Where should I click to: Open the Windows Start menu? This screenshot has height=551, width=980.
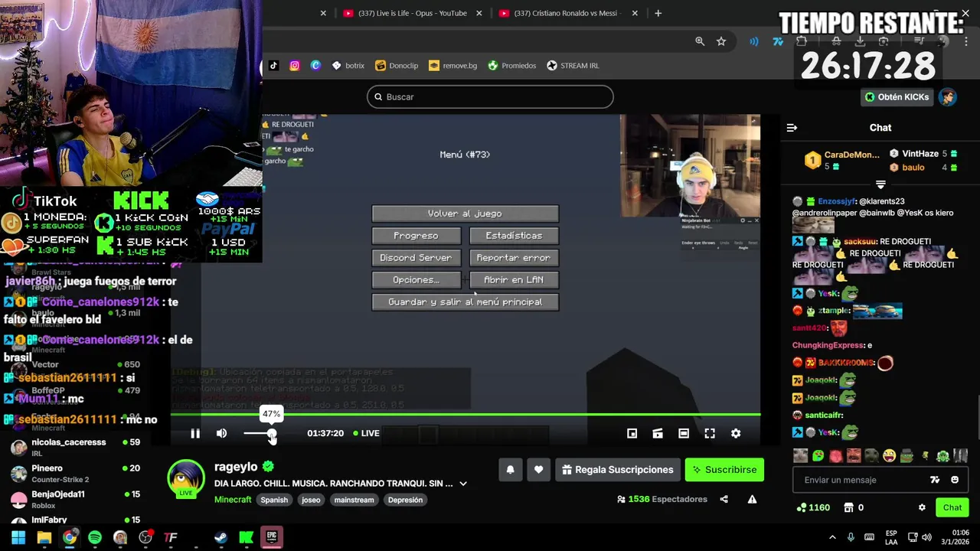(18, 538)
